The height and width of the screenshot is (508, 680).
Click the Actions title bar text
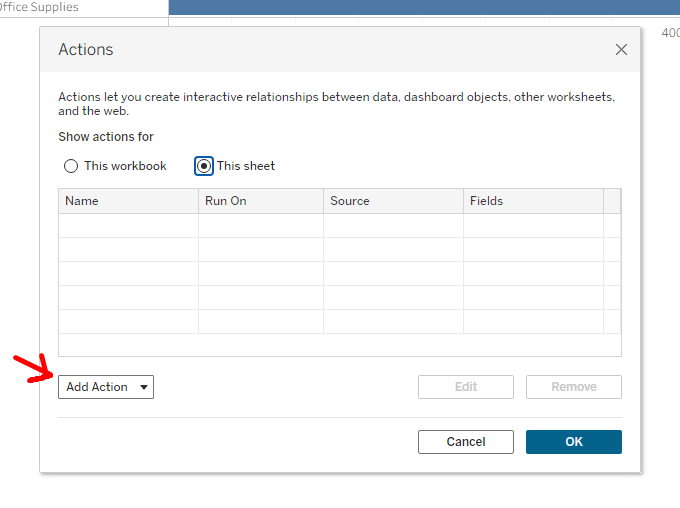pos(86,50)
